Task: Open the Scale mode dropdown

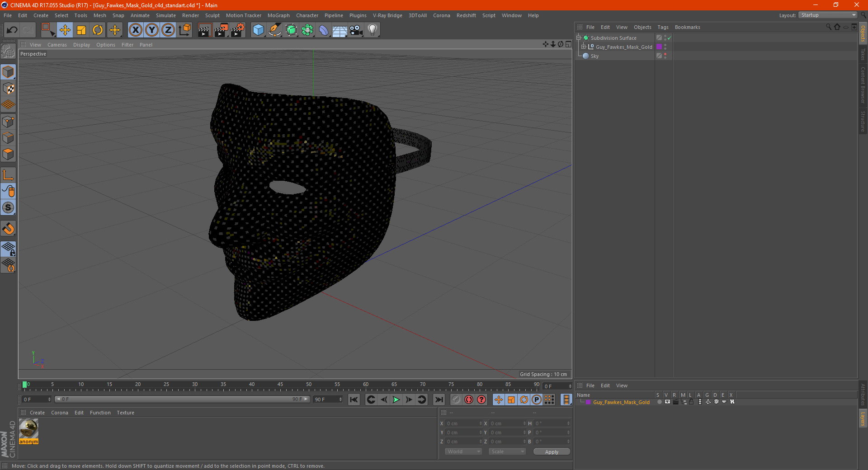Action: coord(507,451)
